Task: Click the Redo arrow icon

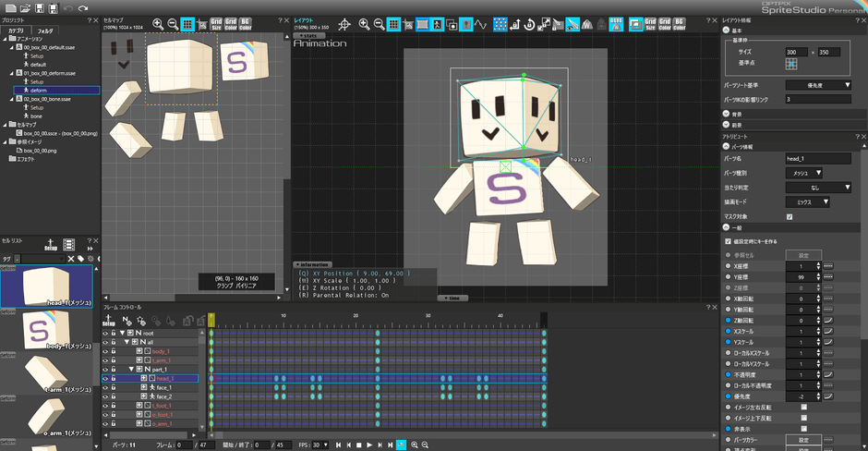Action: coord(82,7)
